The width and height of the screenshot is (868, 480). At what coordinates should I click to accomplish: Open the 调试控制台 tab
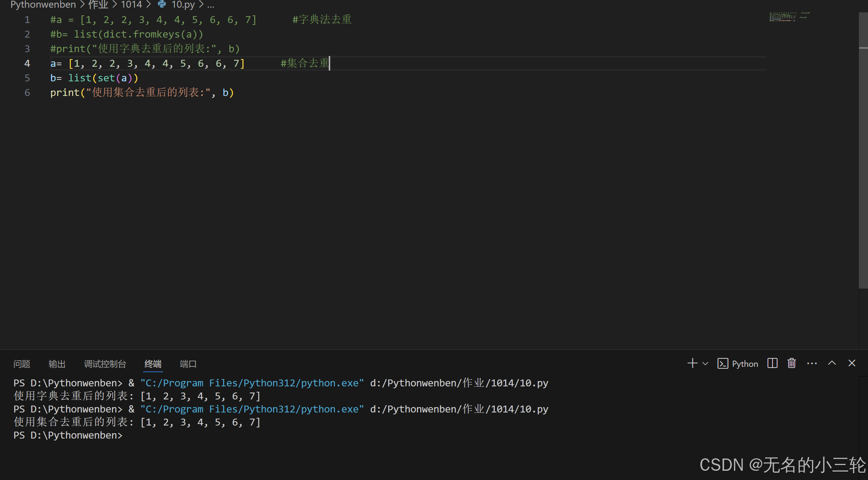(x=105, y=364)
